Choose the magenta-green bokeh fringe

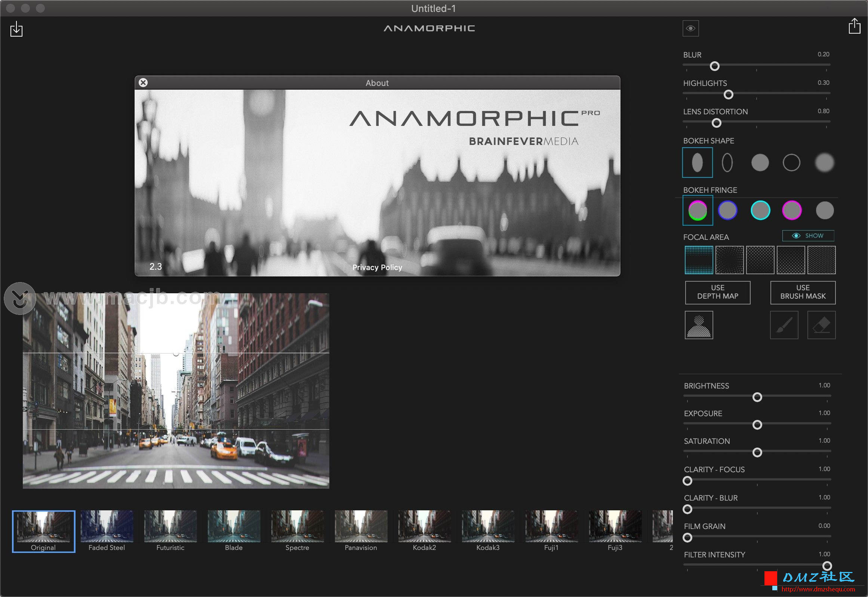pos(697,210)
